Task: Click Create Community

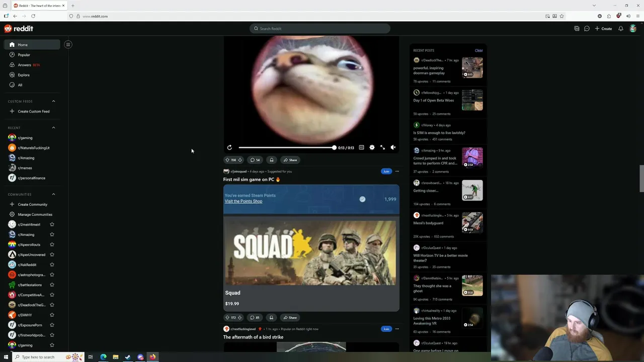Action: [32, 204]
